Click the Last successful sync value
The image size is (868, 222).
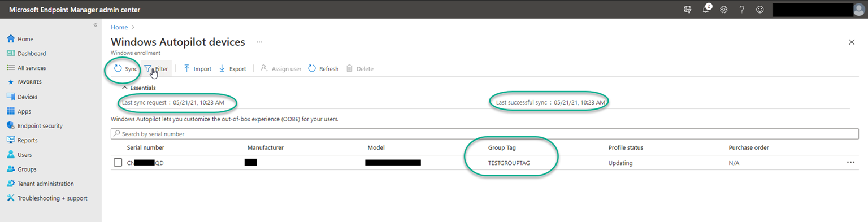point(580,102)
